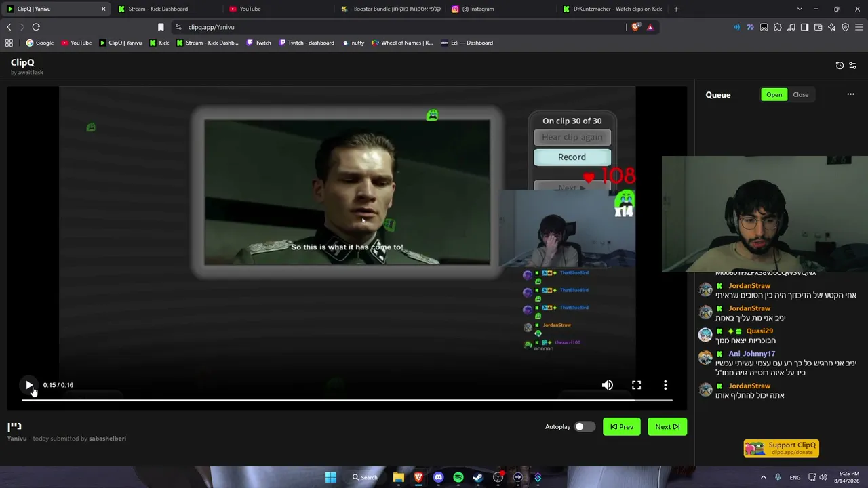Screen dimensions: 868x488
Task: Click the purple 7TV extension icon
Action: point(750,27)
